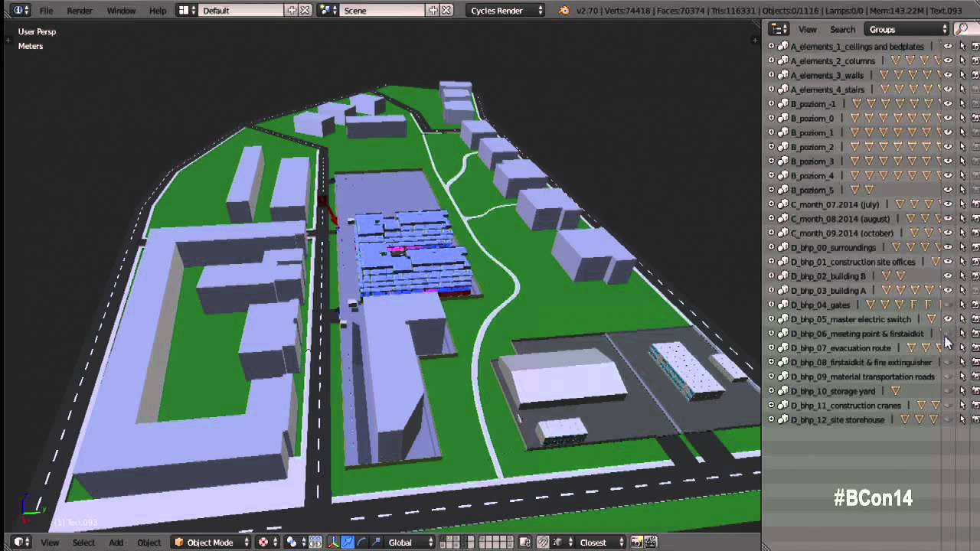980x551 pixels.
Task: Open the 3D view Select menu
Action: click(83, 543)
